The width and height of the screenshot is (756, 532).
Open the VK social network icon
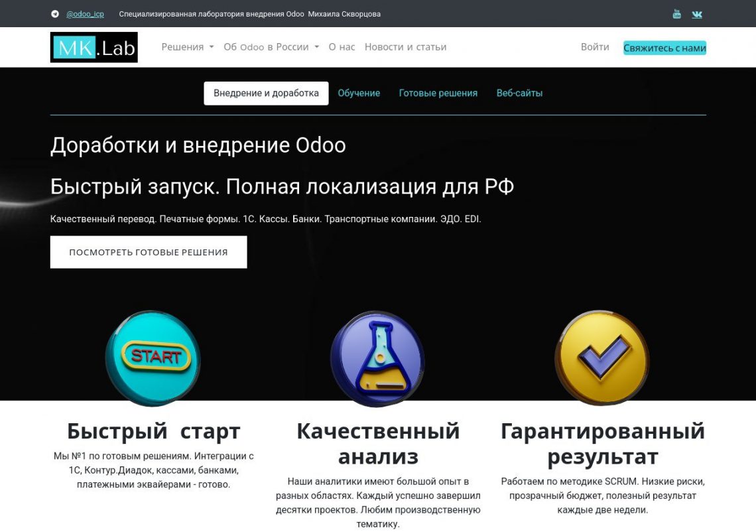tap(697, 15)
